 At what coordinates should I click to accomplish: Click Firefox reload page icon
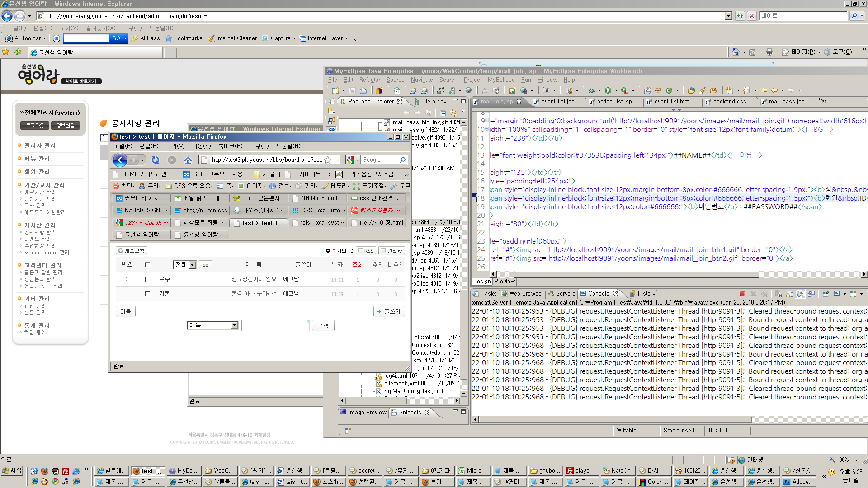156,160
